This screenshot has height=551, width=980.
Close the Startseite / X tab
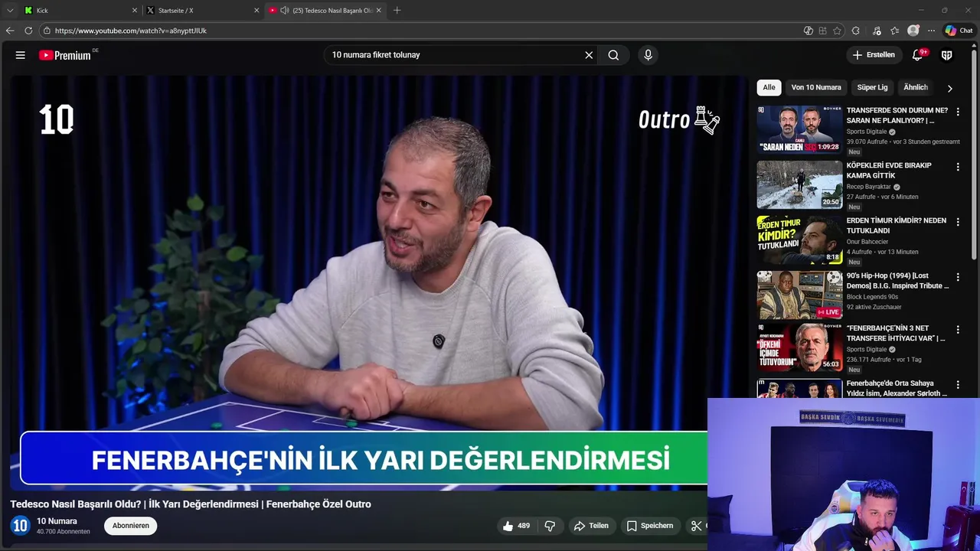[x=256, y=11]
